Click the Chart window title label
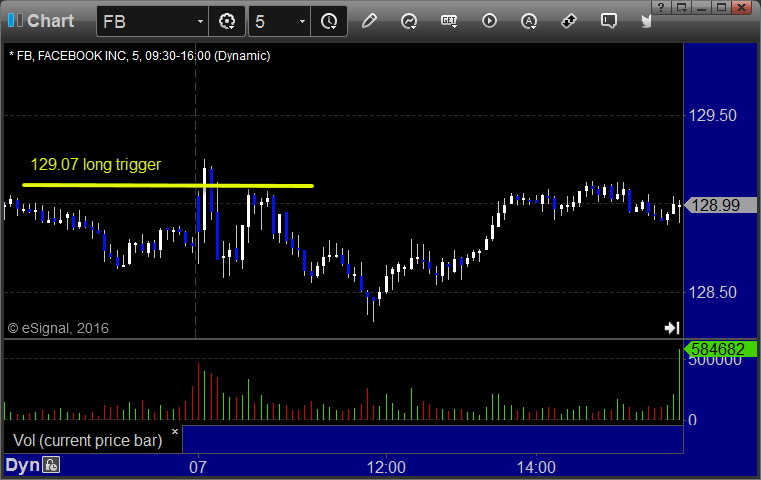761x480 pixels. (x=50, y=21)
